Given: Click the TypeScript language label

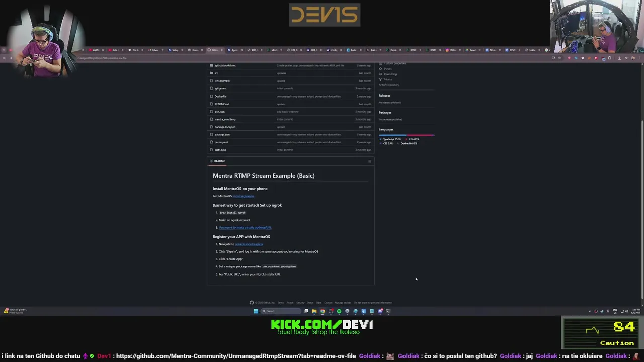Looking at the screenshot, I should [392, 139].
